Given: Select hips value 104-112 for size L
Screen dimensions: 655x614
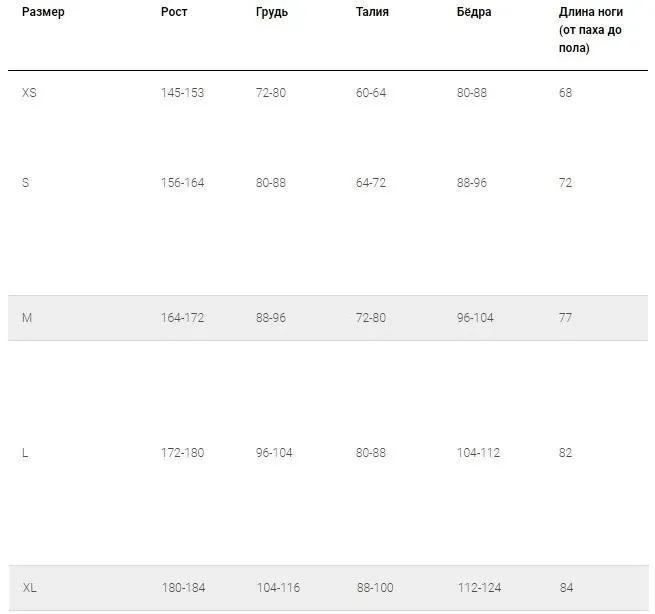Looking at the screenshot, I should click(x=478, y=453).
